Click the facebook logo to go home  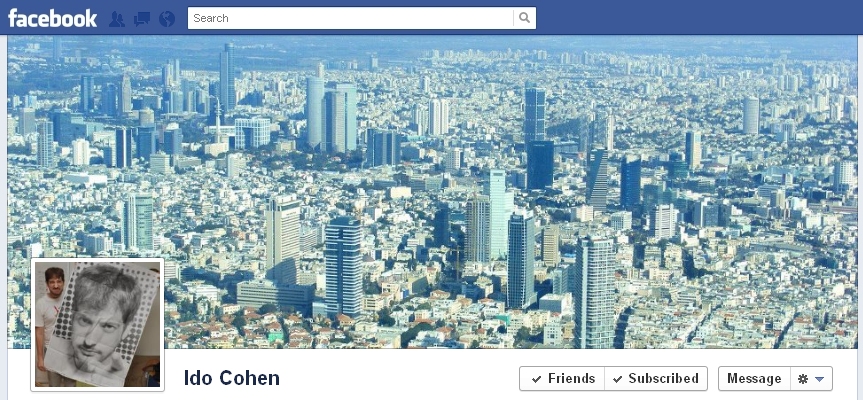[x=52, y=18]
